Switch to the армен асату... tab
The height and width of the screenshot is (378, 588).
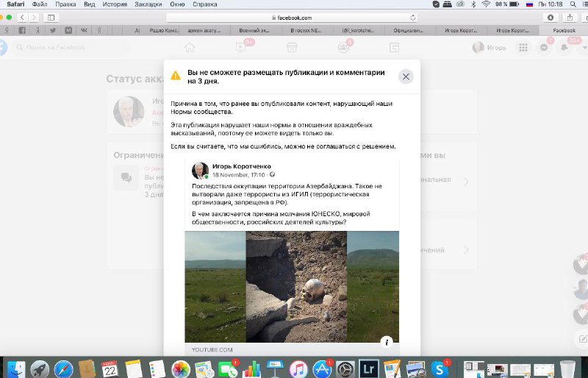204,30
